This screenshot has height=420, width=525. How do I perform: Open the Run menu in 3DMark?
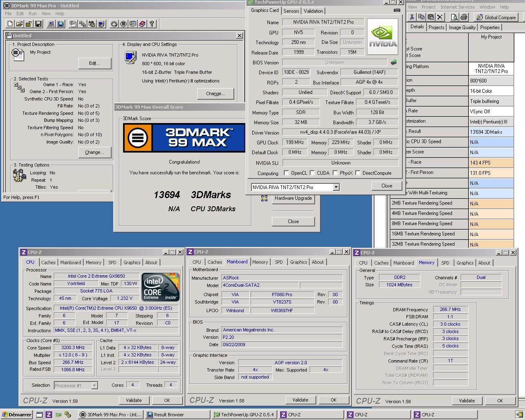click(x=33, y=14)
